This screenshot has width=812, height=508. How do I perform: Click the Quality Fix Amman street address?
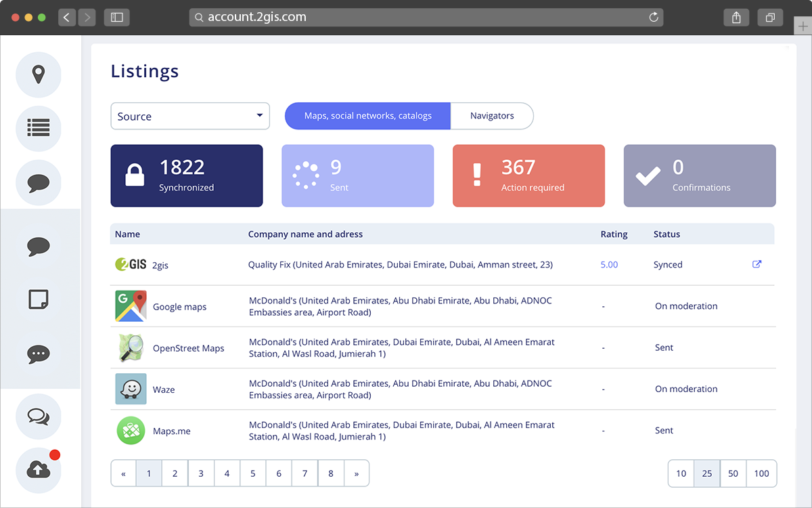[401, 265]
